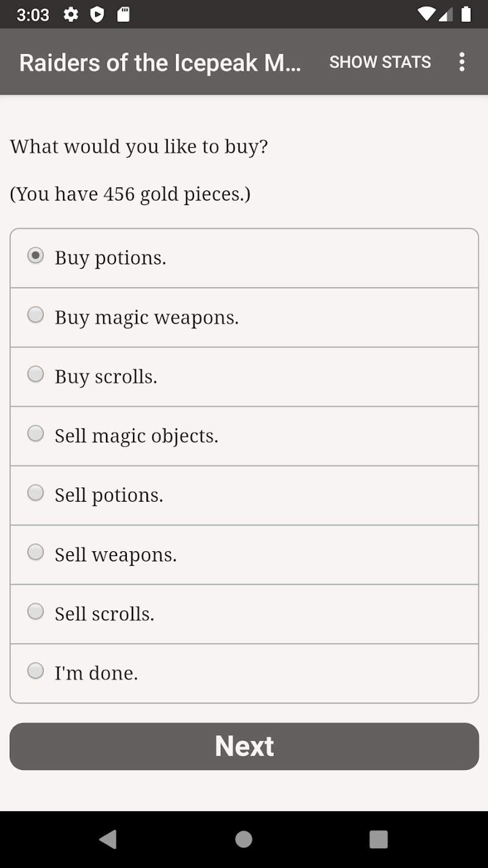The height and width of the screenshot is (868, 488).
Task: Tap the Wi-Fi signal status icon
Action: coord(426,15)
